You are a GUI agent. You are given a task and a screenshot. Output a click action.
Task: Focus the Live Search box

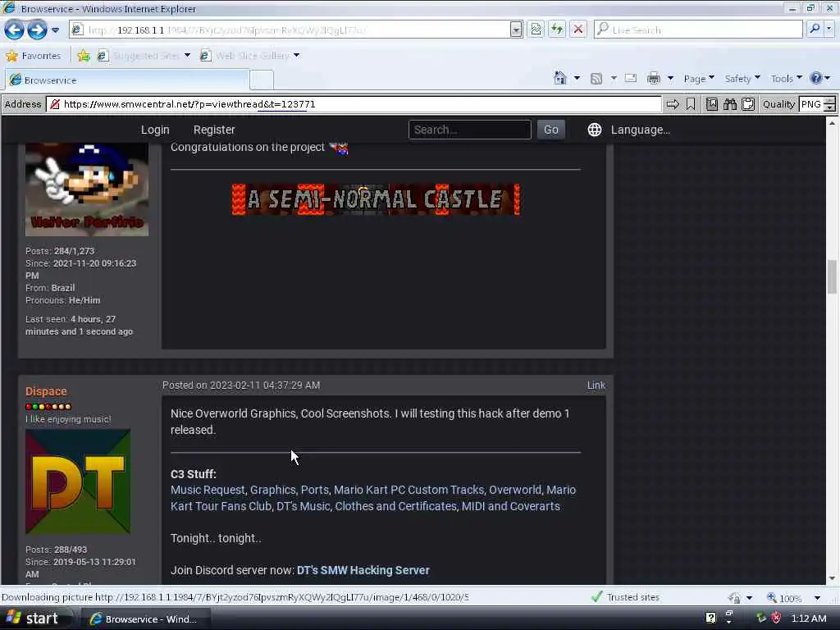pyautogui.click(x=699, y=30)
